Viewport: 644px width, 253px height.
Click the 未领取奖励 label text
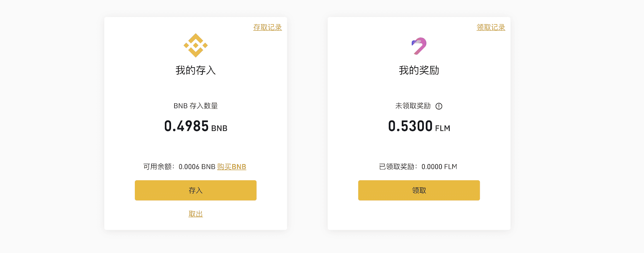pos(413,106)
